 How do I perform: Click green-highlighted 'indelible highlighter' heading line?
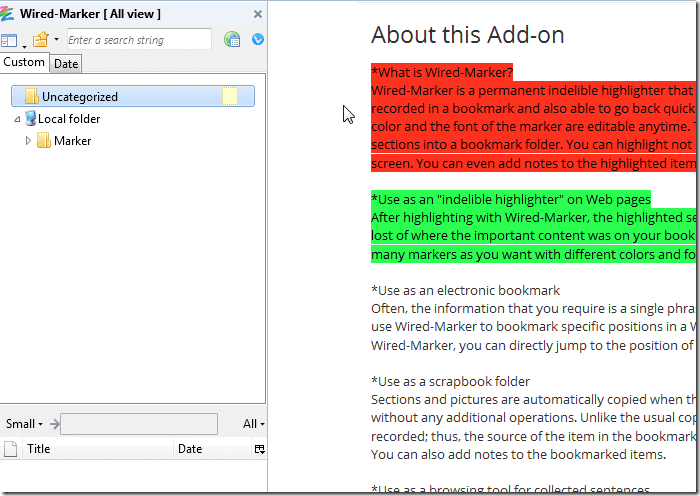tap(511, 199)
